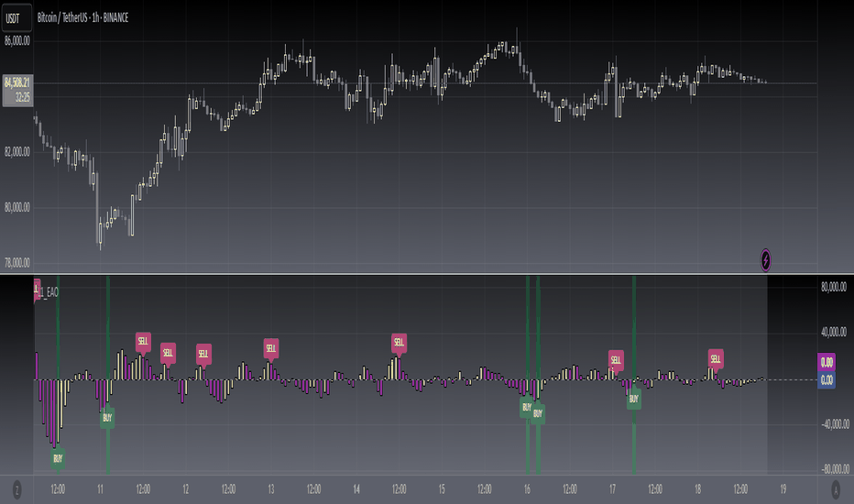Click the 84,508.21 current price label

(17, 82)
